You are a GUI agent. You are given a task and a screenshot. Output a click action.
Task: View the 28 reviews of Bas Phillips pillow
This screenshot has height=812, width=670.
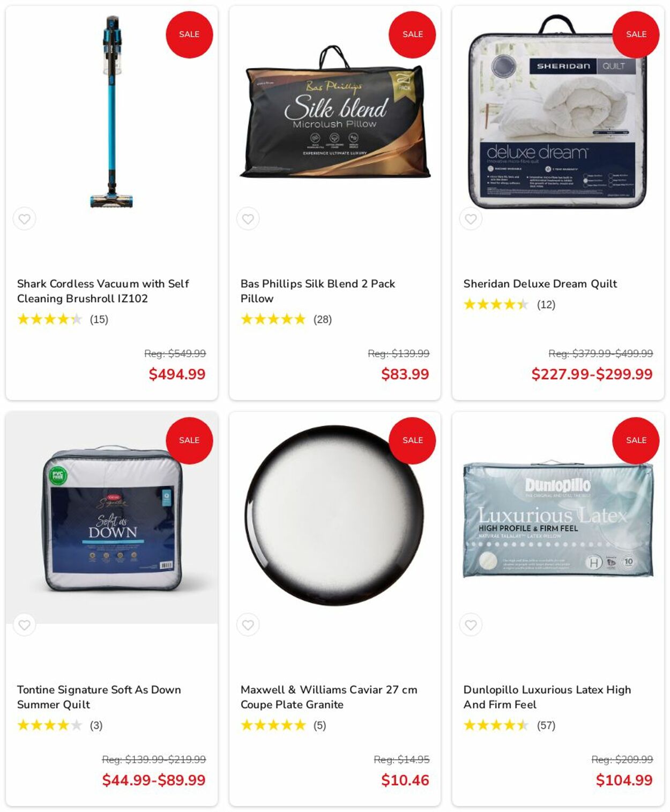[x=286, y=319]
